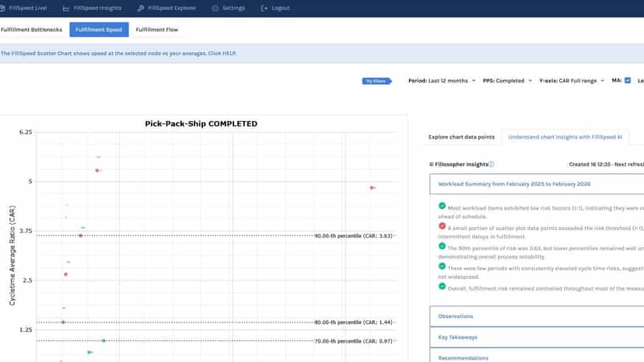The height and width of the screenshot is (362, 644).
Task: Expand the Observations section
Action: click(x=537, y=316)
